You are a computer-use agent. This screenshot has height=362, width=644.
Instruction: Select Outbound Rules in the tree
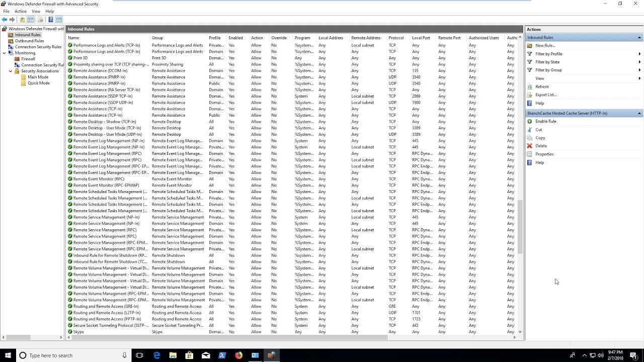coord(30,41)
